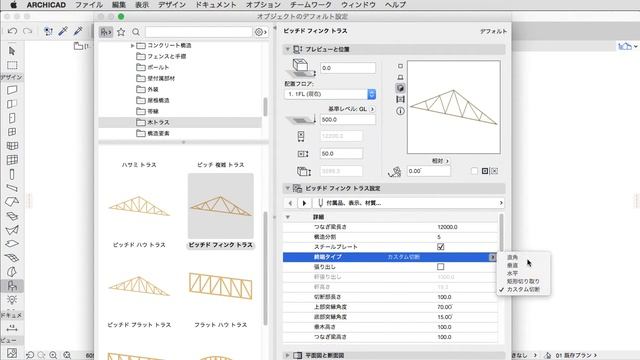Viewport: 640px width, 360px height.
Task: Select the Shell tool in toolbox
Action: tap(12, 230)
